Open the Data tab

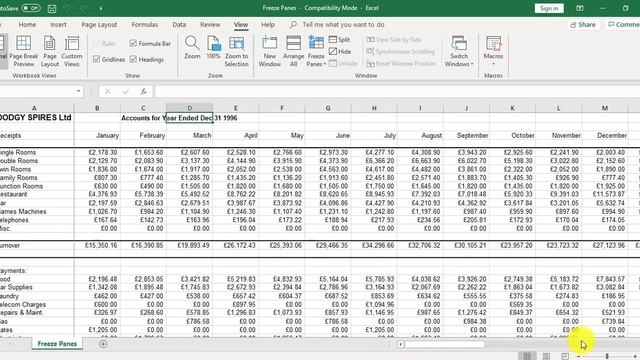pos(179,25)
